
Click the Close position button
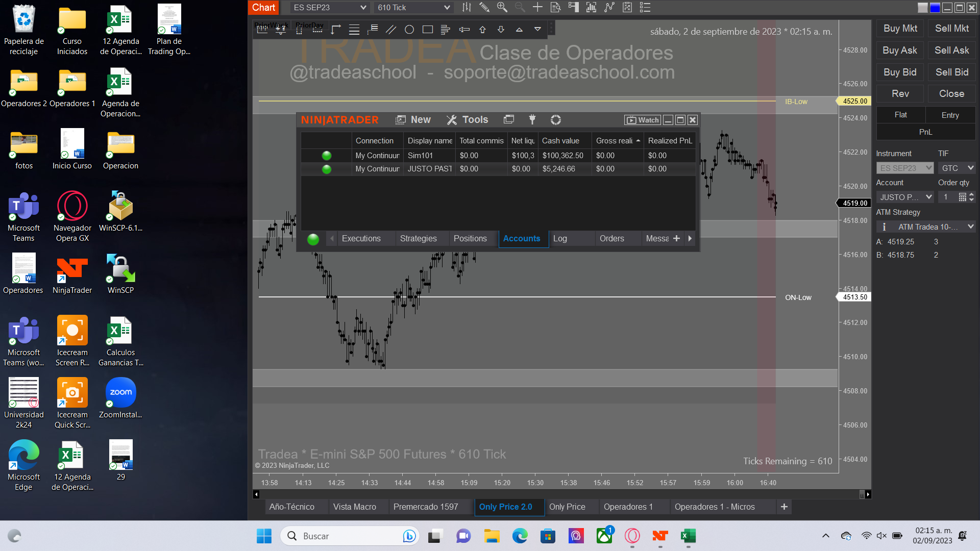click(951, 94)
